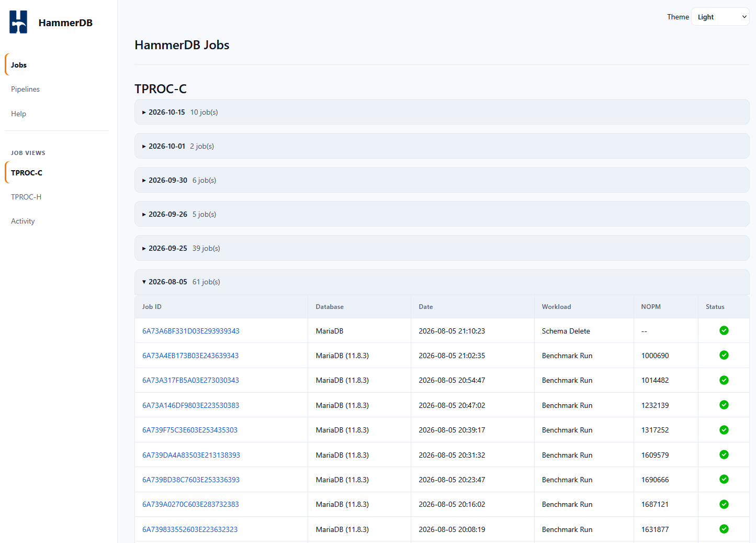756x543 pixels.
Task: Open job 6A73A317FB5A03E273030343
Action: [x=190, y=380]
